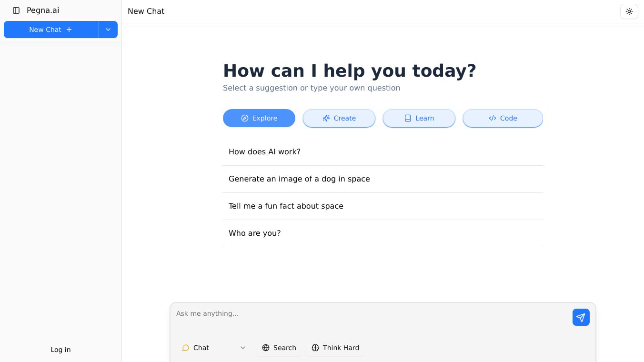Viewport: 644px width, 362px height.
Task: Click the globe icon for Search
Action: point(266,348)
